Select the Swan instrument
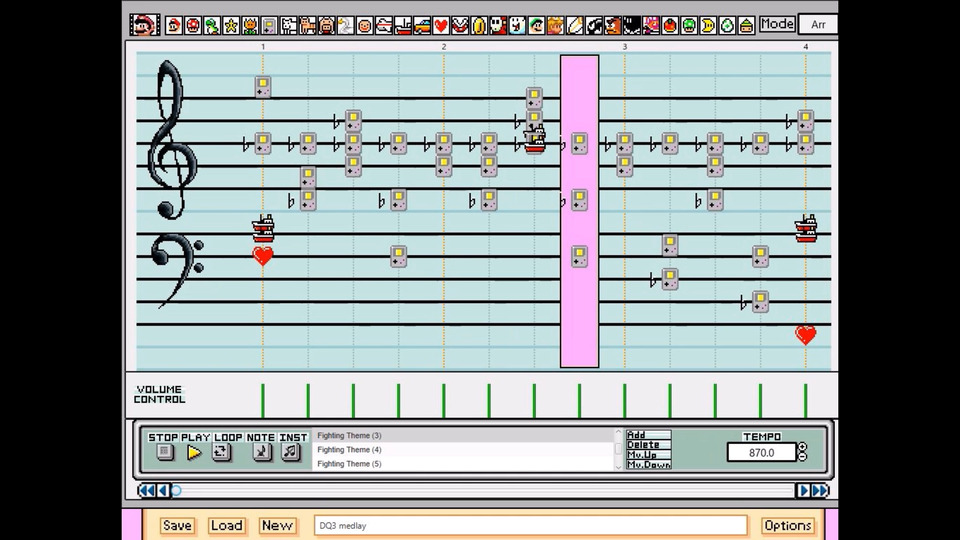960x540 pixels. point(345,26)
